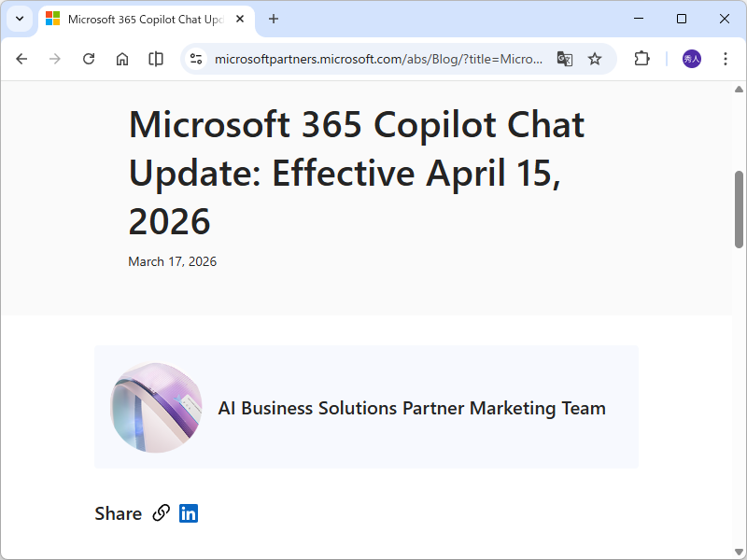Viewport: 747px width, 560px height.
Task: Click the address bar URL field
Action: pos(378,59)
